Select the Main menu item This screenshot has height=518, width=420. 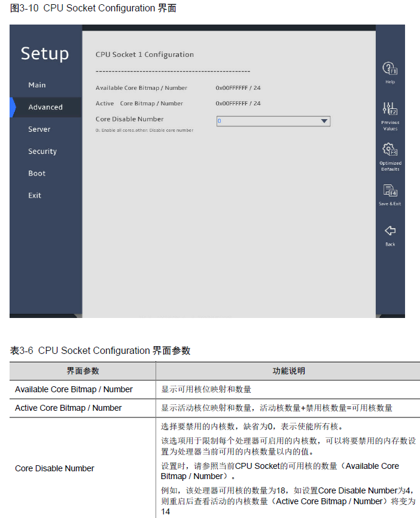[37, 85]
